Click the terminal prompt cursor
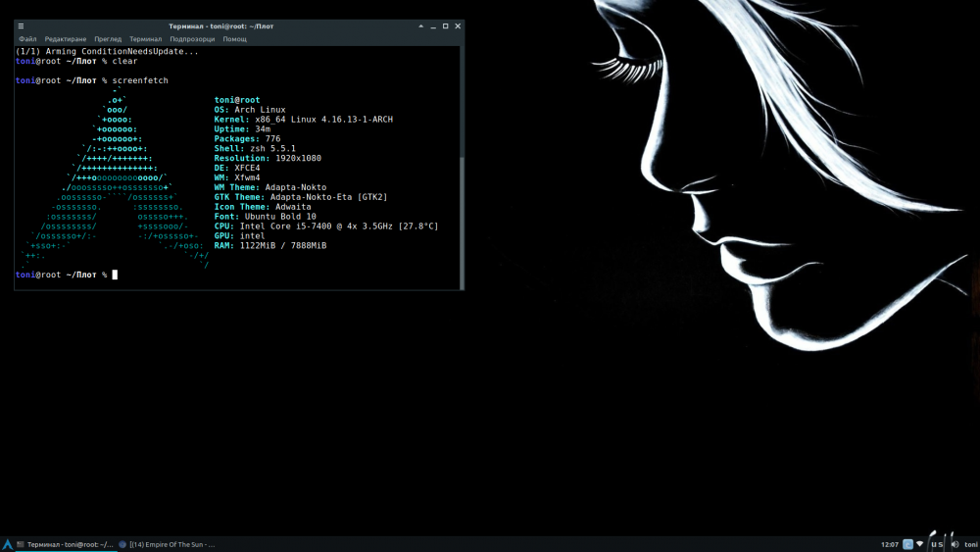 tap(115, 275)
